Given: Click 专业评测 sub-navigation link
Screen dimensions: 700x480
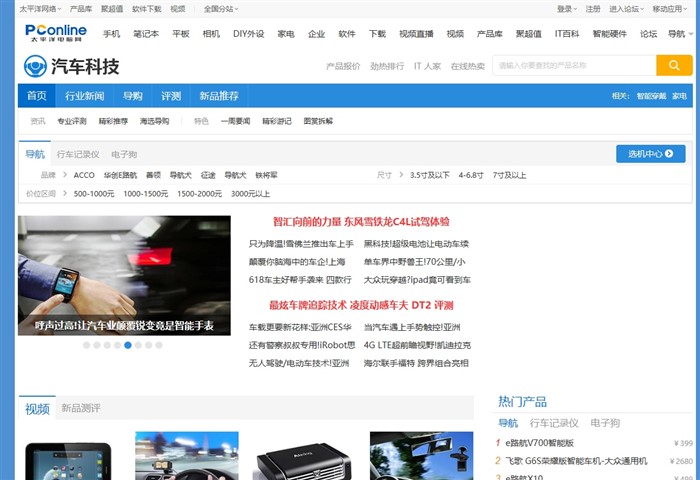Looking at the screenshot, I should 72,121.
